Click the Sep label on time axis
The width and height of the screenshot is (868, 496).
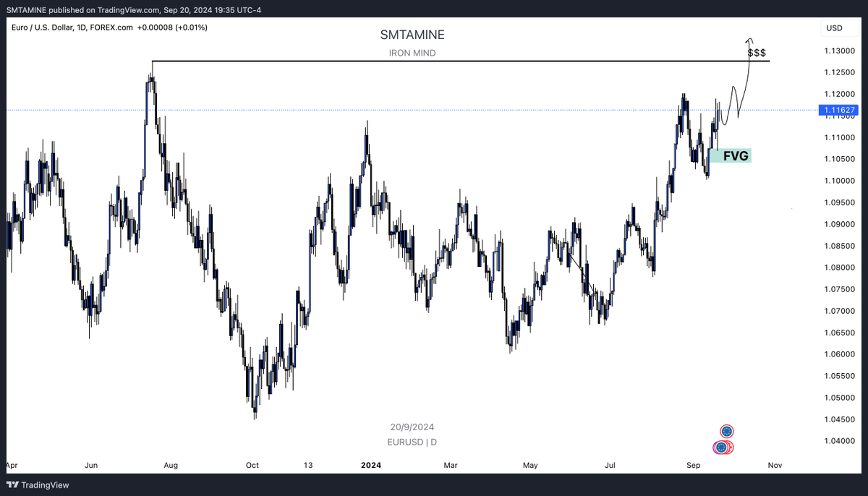pyautogui.click(x=694, y=466)
